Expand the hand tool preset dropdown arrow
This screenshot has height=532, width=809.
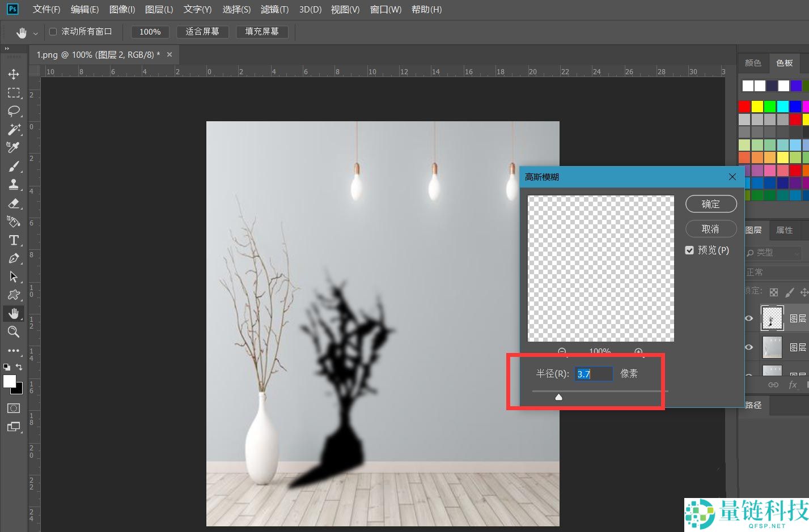36,33
